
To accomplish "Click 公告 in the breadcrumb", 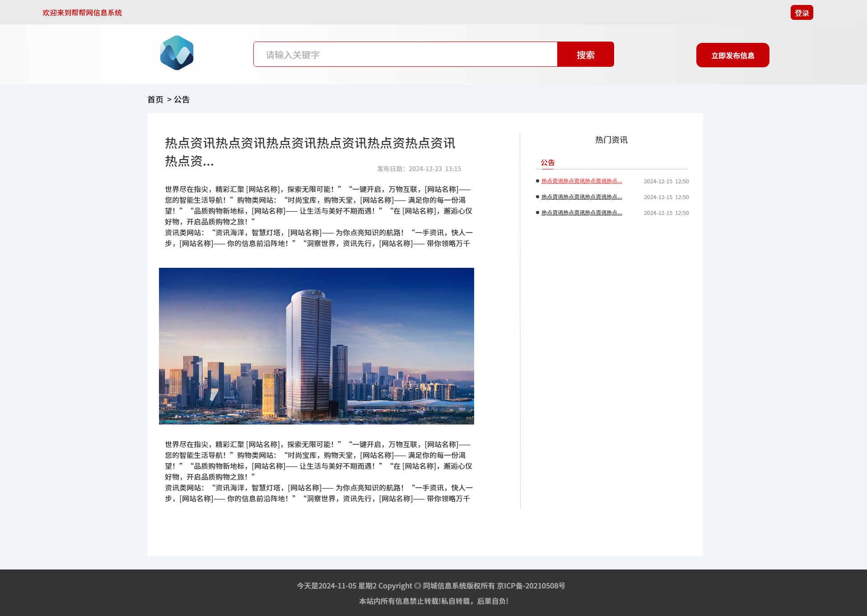I will pos(182,99).
